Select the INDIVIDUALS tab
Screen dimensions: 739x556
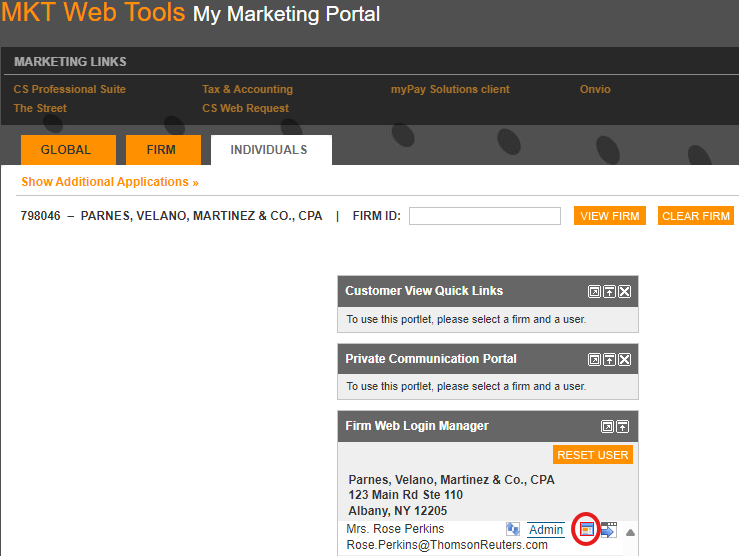click(x=269, y=150)
